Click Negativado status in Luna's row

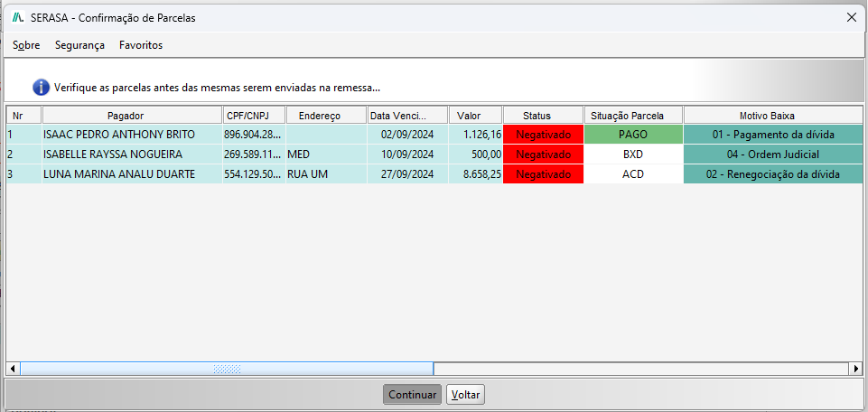pyautogui.click(x=543, y=174)
